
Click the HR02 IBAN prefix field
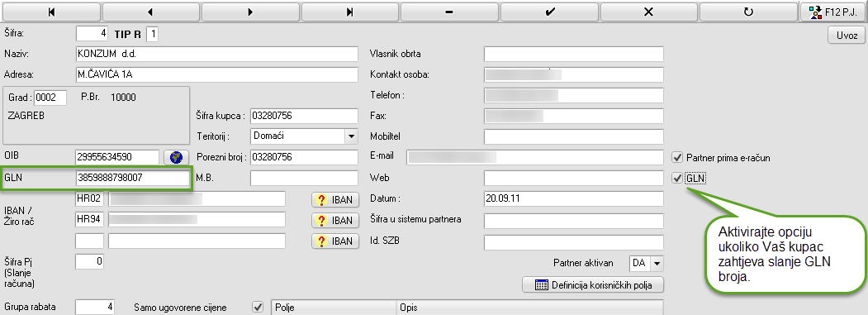(x=89, y=199)
